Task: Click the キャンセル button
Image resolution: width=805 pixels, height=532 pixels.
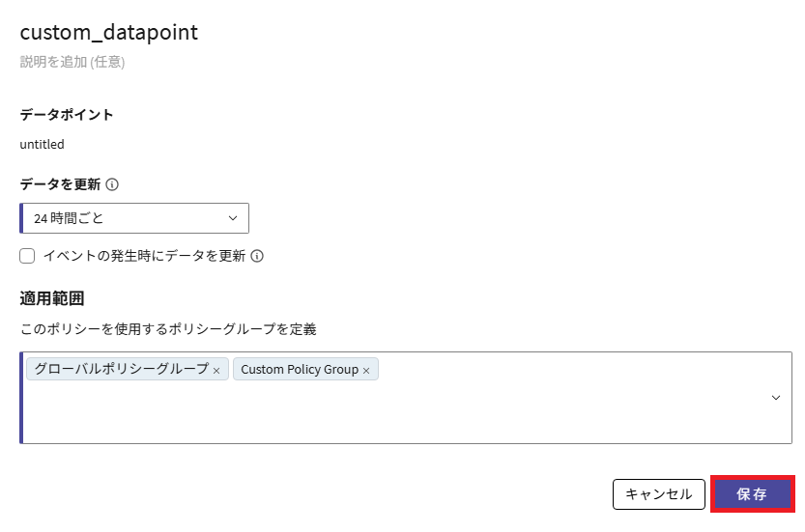Action: click(x=659, y=493)
